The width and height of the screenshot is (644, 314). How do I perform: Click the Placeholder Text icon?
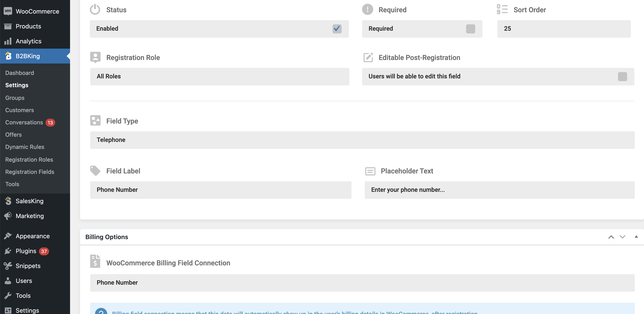(370, 171)
